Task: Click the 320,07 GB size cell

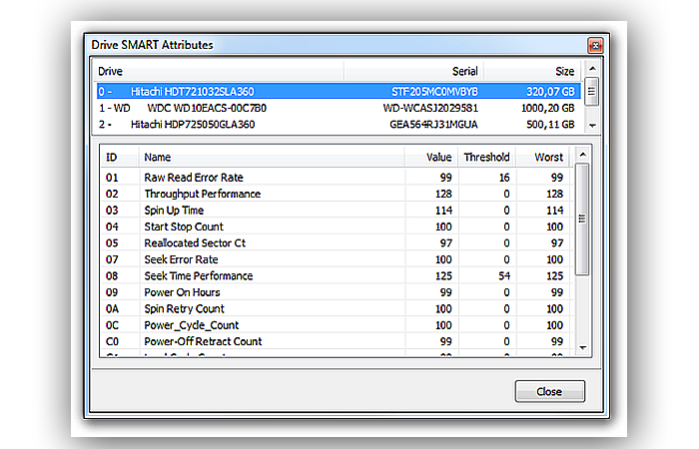Action: 551,92
